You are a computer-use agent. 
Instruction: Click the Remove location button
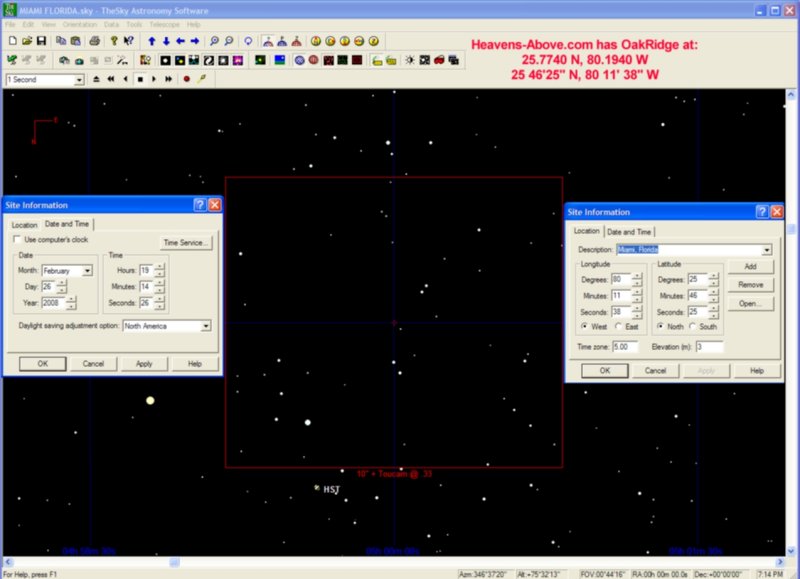(751, 285)
